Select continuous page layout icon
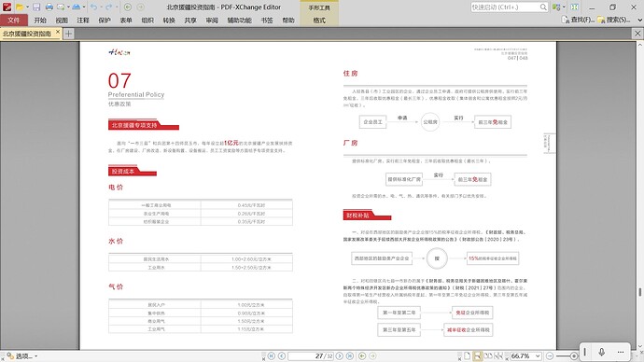The height and width of the screenshot is (362, 644). pos(477,355)
